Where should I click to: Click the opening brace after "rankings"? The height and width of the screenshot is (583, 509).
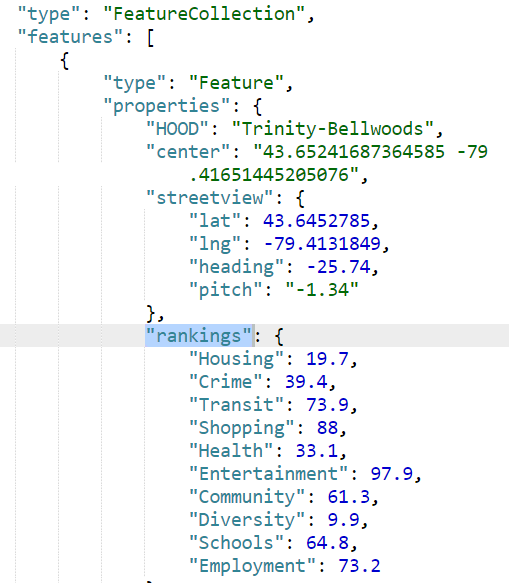click(279, 336)
